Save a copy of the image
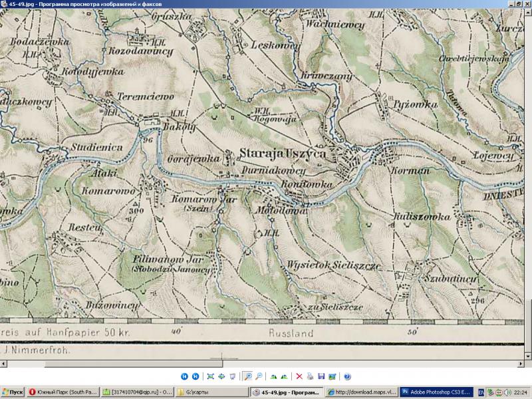Image resolution: width=532 pixels, height=399 pixels. tap(321, 376)
